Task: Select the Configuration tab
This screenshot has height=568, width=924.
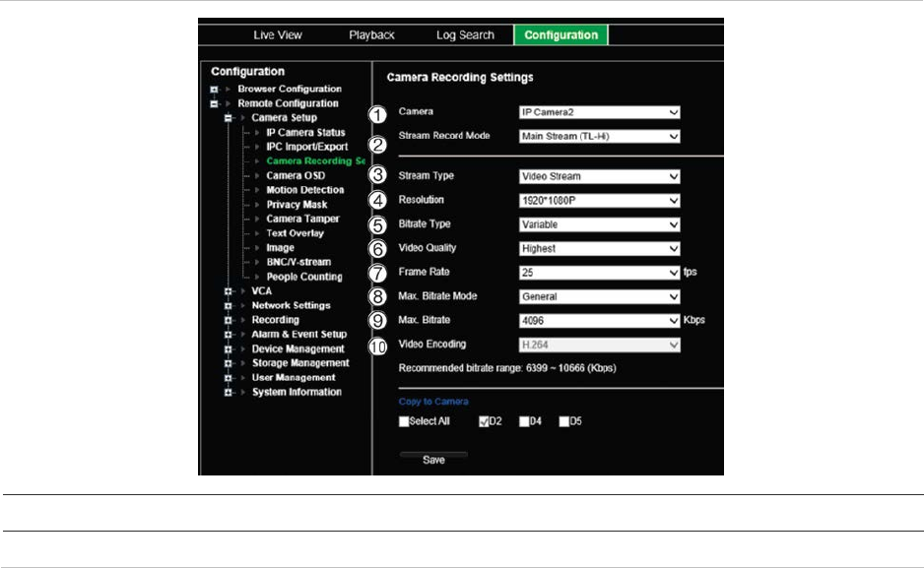Action: point(561,34)
